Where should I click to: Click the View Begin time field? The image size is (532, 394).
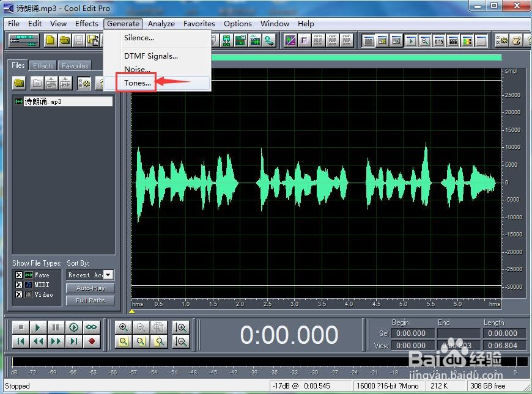413,346
